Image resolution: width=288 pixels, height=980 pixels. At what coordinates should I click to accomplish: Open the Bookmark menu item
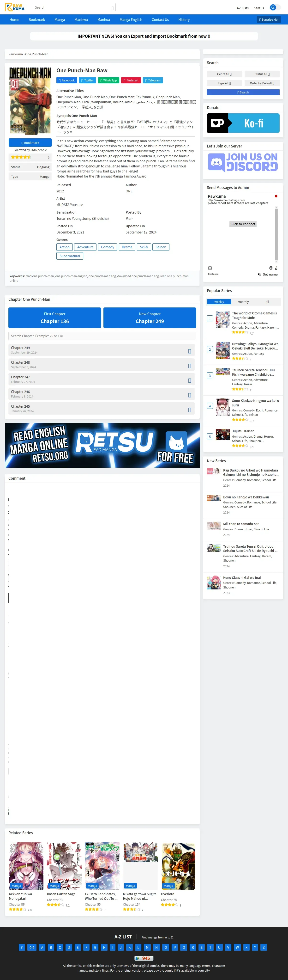coord(37,20)
